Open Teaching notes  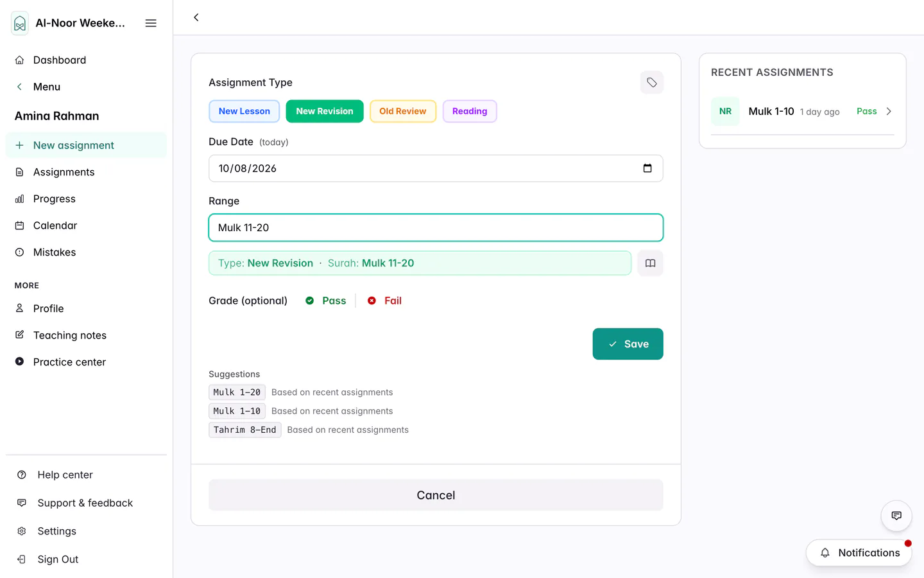pos(86,335)
